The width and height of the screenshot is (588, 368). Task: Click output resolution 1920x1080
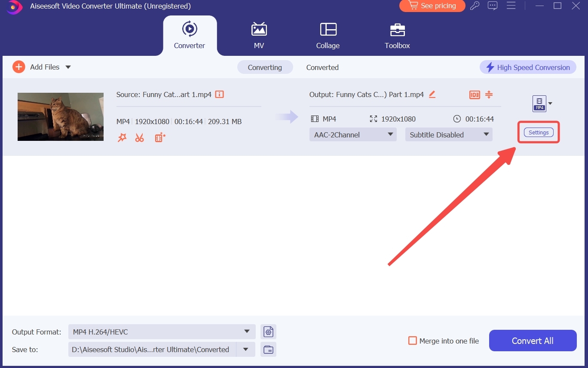tap(398, 119)
